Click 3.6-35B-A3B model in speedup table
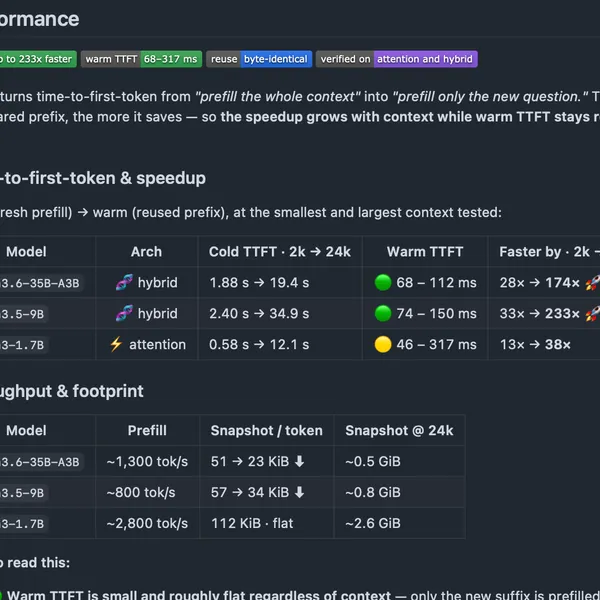 point(40,283)
